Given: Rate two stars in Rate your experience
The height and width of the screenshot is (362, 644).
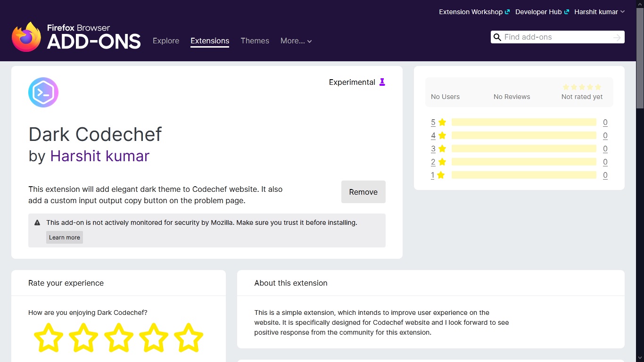Looking at the screenshot, I should tap(83, 337).
